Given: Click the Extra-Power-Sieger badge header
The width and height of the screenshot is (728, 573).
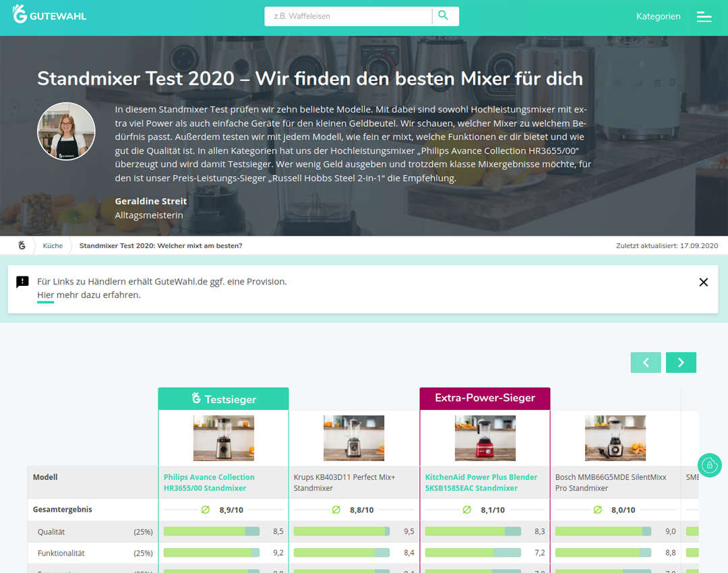Looking at the screenshot, I should click(x=485, y=398).
